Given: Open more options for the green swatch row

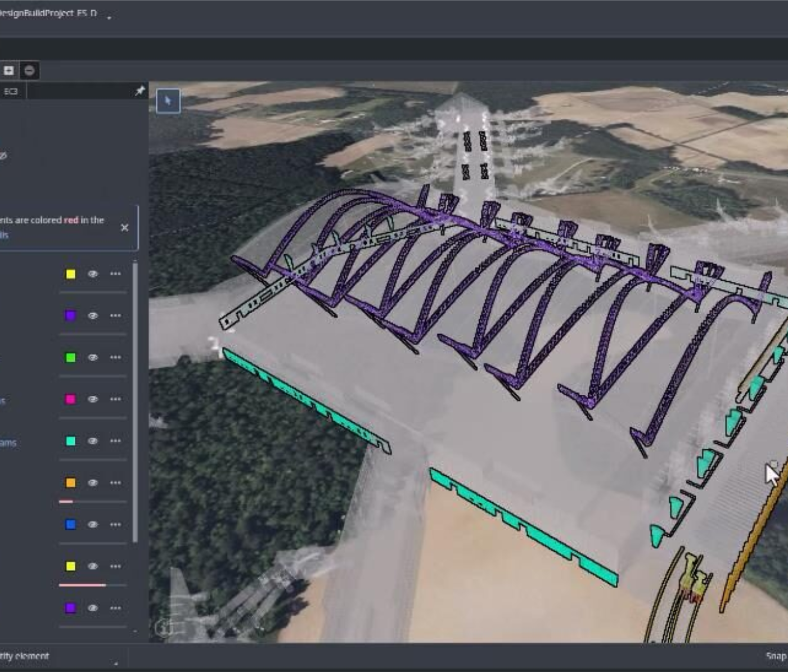Looking at the screenshot, I should (x=115, y=357).
